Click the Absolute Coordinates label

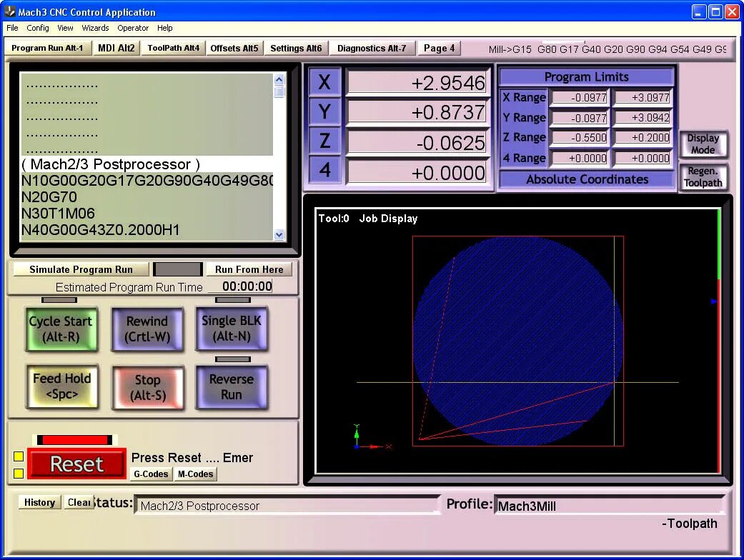pyautogui.click(x=587, y=179)
